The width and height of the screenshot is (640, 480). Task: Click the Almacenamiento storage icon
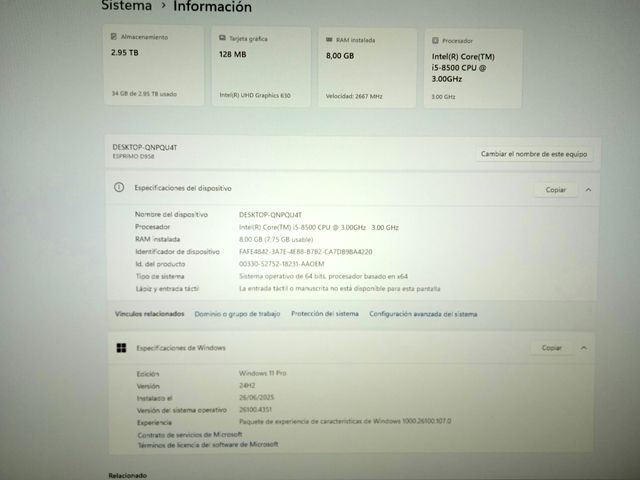click(114, 37)
